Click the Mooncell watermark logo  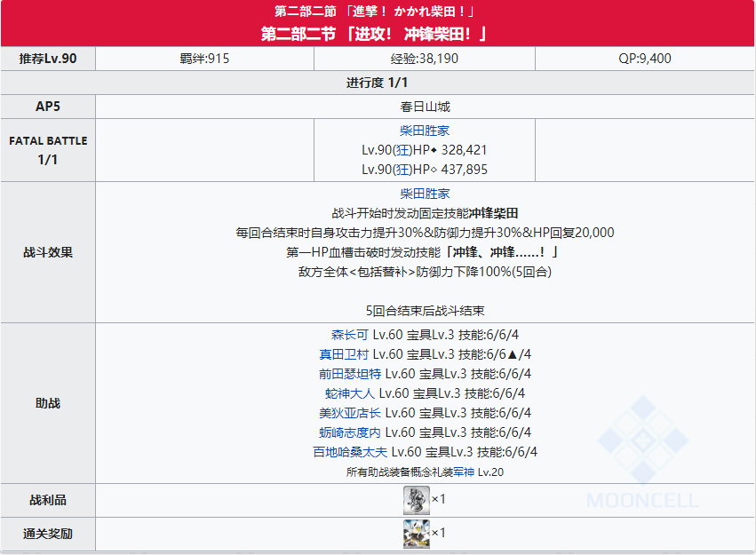click(642, 452)
